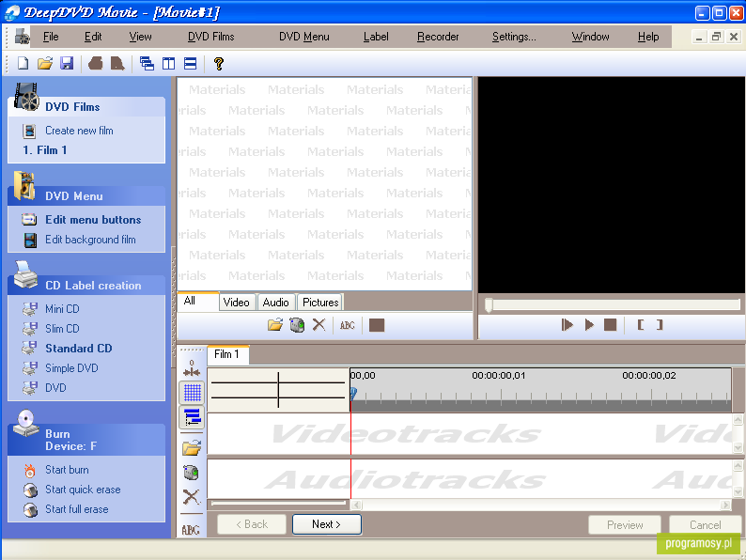Click the blue playhead marker on timeline ruler

353,393
